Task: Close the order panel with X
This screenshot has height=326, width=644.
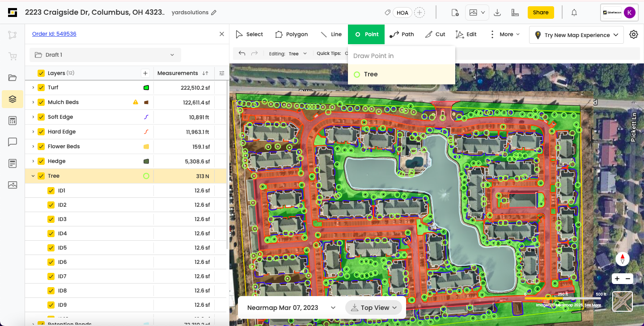Action: point(222,34)
